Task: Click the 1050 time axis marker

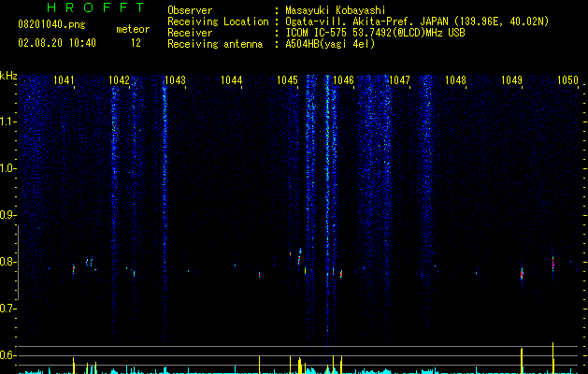Action: (x=567, y=80)
